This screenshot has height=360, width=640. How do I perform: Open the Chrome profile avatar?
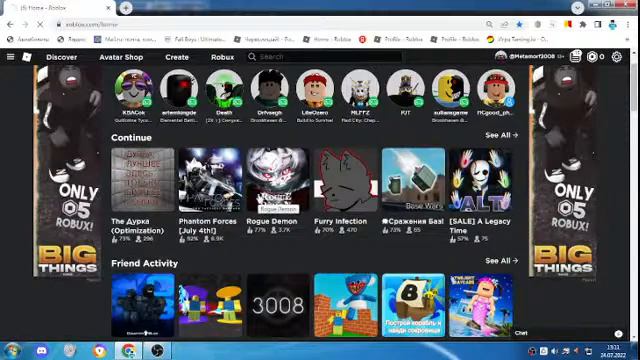(x=613, y=24)
